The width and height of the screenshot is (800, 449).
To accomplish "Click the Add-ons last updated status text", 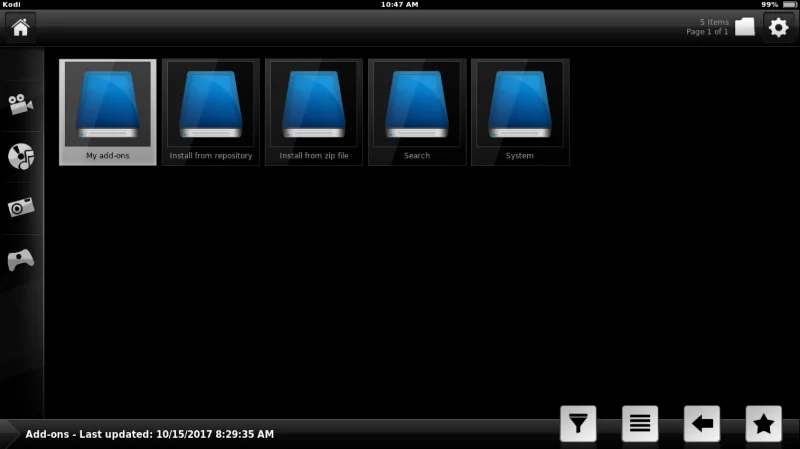I will click(x=149, y=434).
